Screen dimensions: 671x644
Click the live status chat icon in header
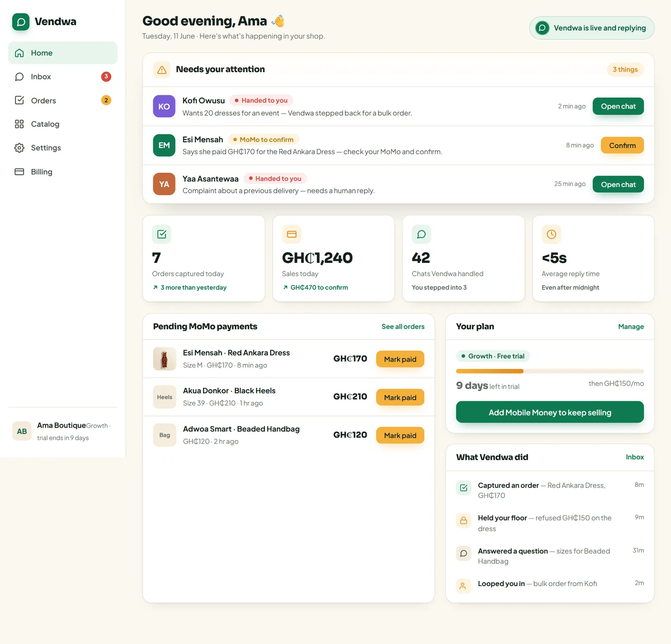pos(542,28)
